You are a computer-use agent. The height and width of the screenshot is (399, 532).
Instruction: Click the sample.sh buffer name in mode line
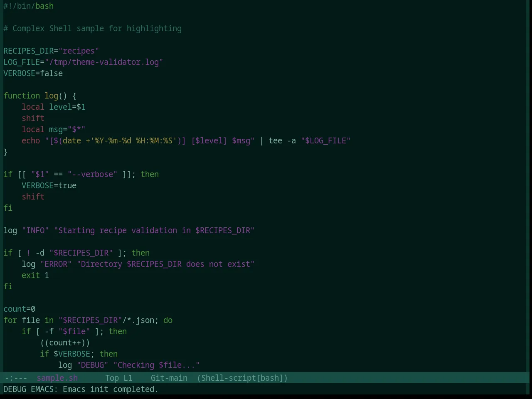(x=57, y=378)
